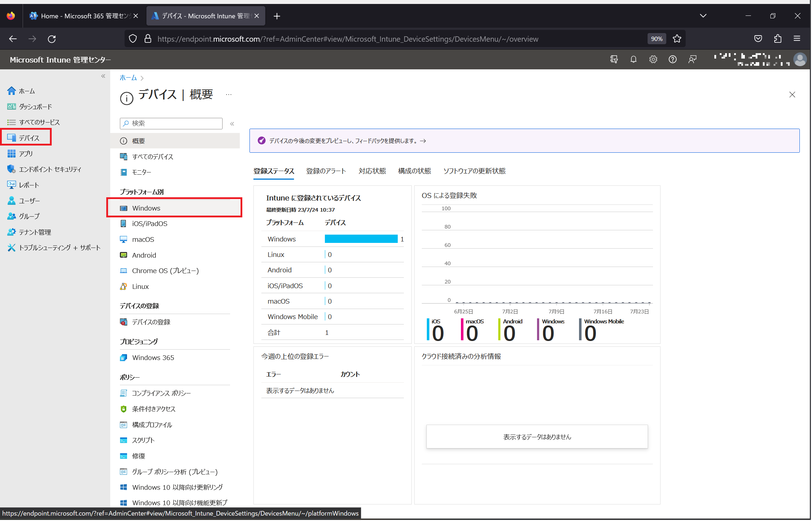
Task: Switch to the 構成の状態 tab
Action: pyautogui.click(x=415, y=171)
